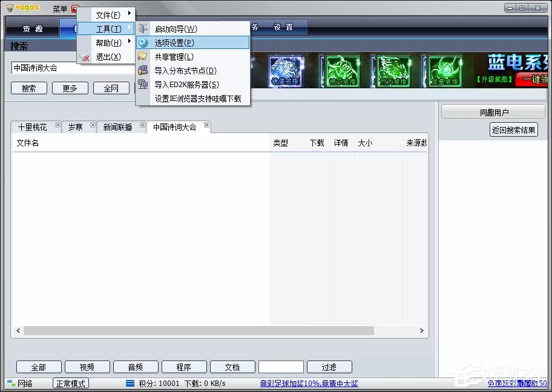This screenshot has height=392, width=552.
Task: Click the 全网 search button
Action: tap(111, 88)
